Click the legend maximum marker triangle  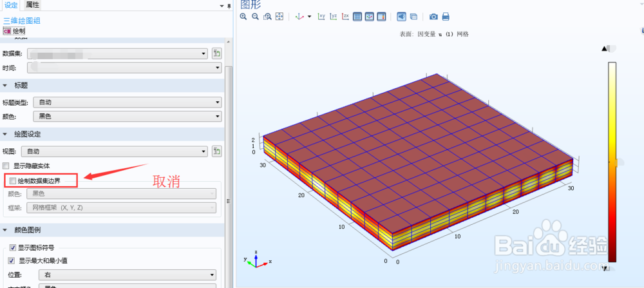(604, 48)
